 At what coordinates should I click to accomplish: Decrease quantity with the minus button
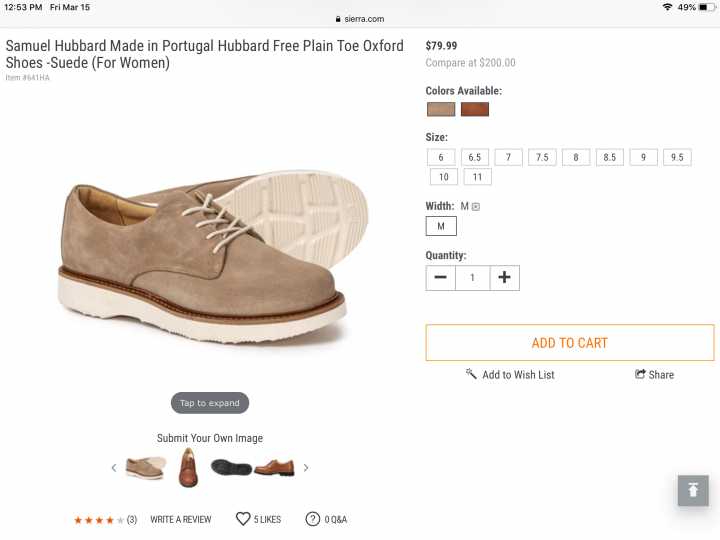[440, 278]
